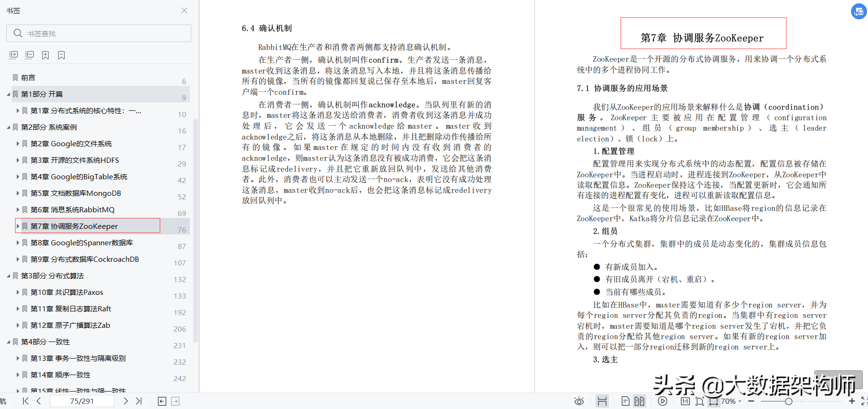This screenshot has width=868, height=409.
Task: Expand 第4章 Google的BigTable系统 bookmark
Action: tap(17, 176)
